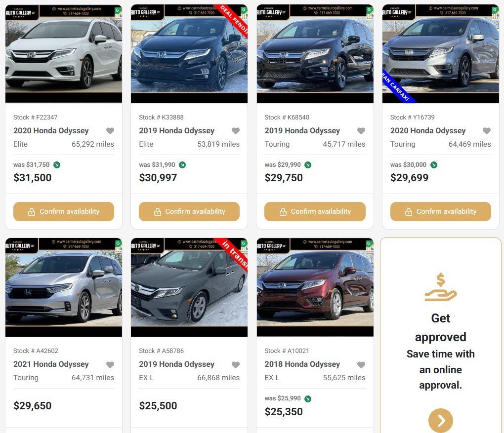Click Confirm availability for the 2019 Honda Odyssey Elite
Image resolution: width=504 pixels, height=433 pixels.
pos(189,211)
